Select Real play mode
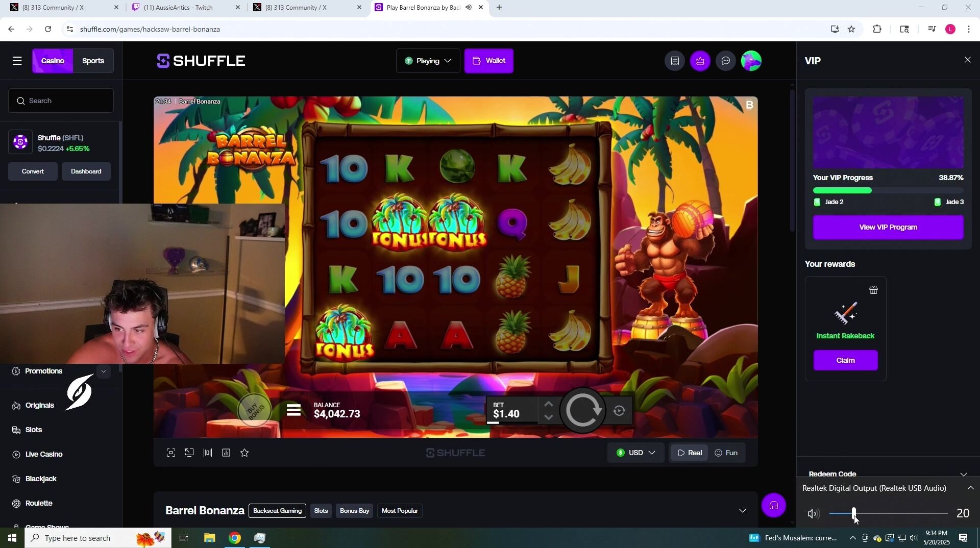Viewport: 980px width, 548px height. point(690,453)
